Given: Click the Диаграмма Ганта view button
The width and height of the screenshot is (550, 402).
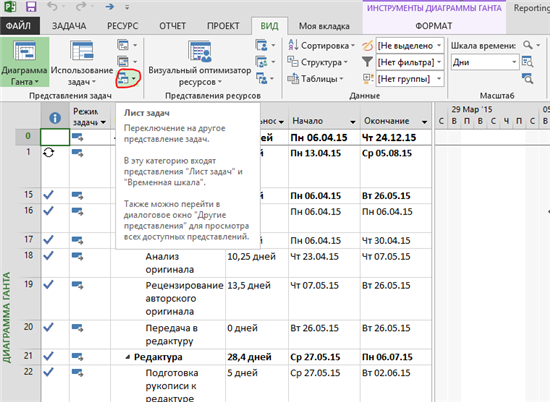Looking at the screenshot, I should pos(24,62).
